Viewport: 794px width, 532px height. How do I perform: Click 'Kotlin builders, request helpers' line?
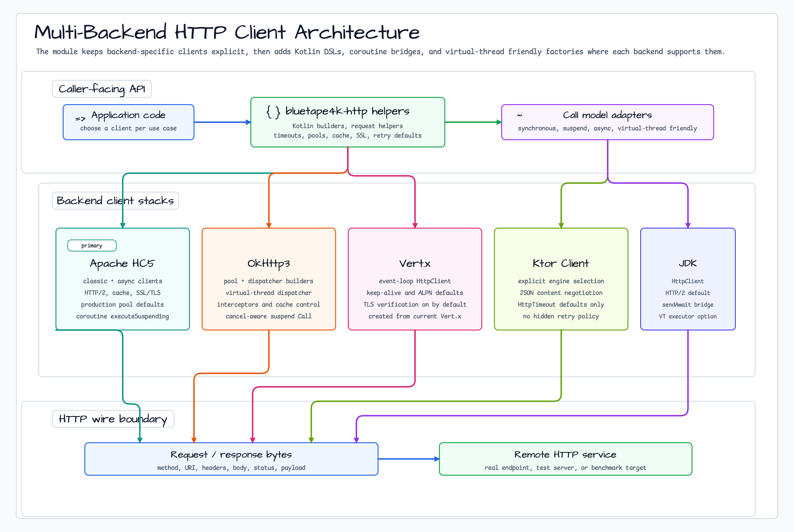348,126
